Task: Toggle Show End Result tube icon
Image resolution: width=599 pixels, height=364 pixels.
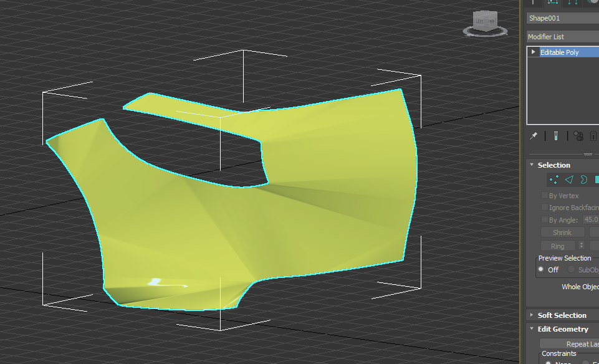Action: click(x=556, y=136)
